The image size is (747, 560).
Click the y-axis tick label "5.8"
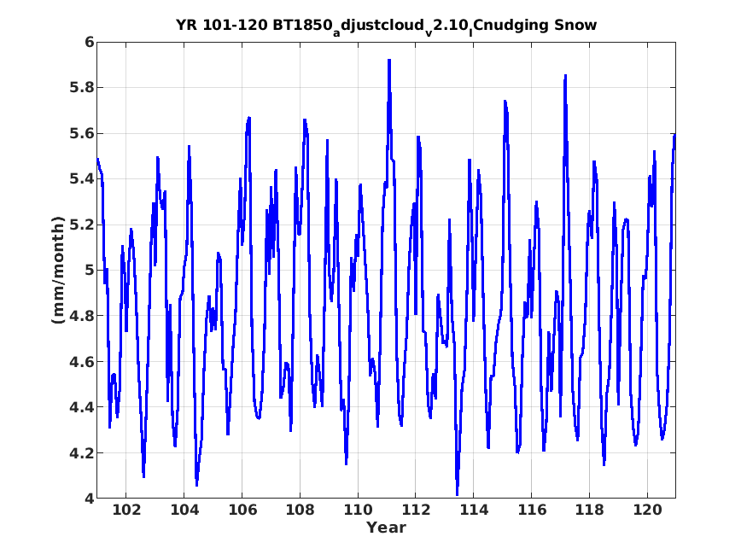82,88
